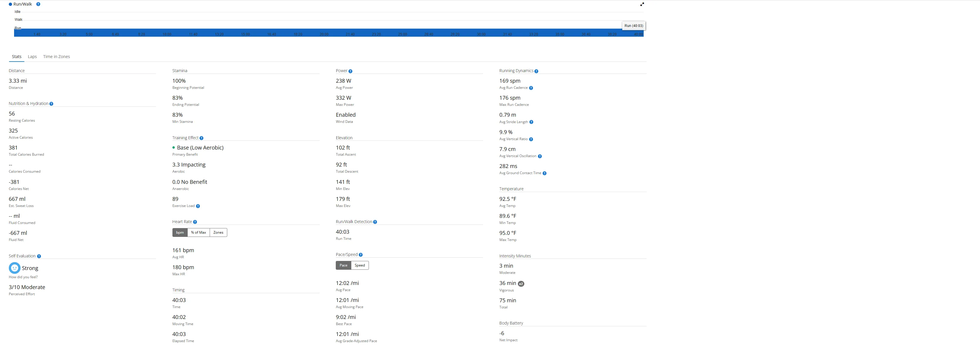Image resolution: width=980 pixels, height=348 pixels.
Task: Click the Strong smiley face icon
Action: (14, 268)
